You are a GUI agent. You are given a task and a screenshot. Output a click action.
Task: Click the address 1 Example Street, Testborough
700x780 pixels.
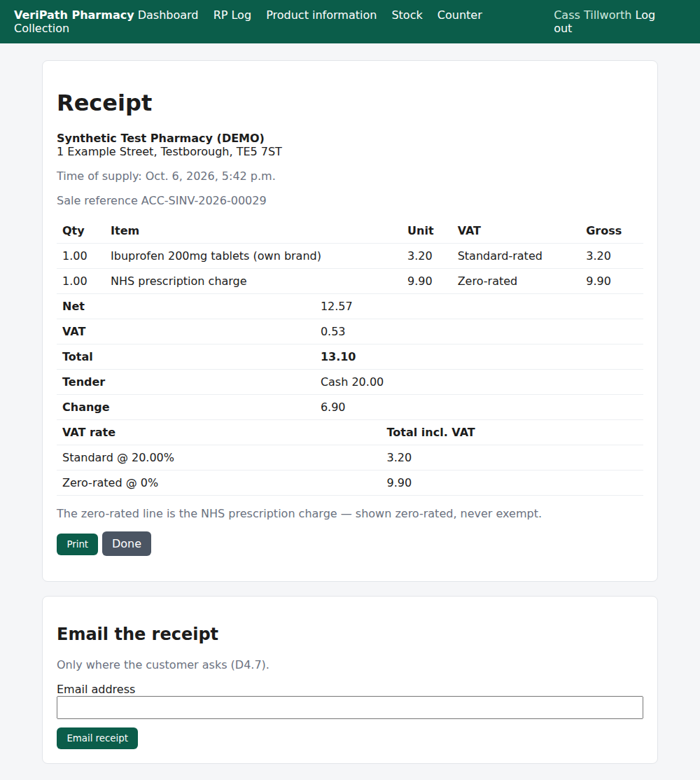pyautogui.click(x=169, y=152)
